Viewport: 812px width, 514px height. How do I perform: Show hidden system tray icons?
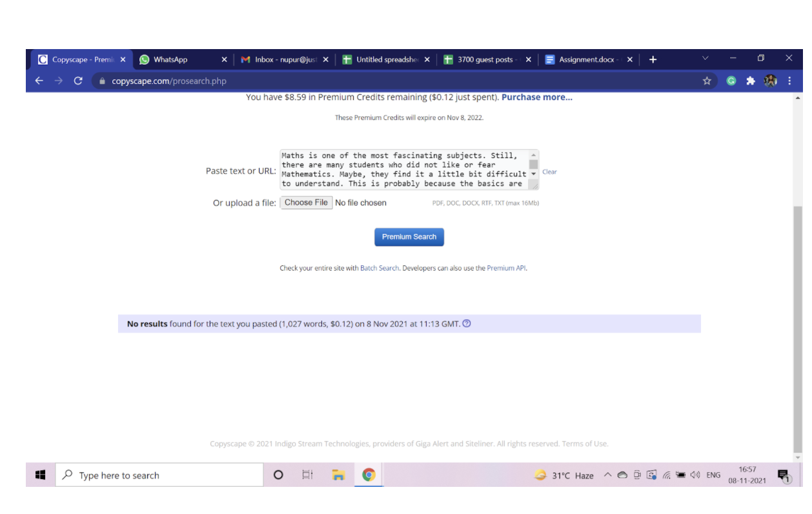coord(607,475)
